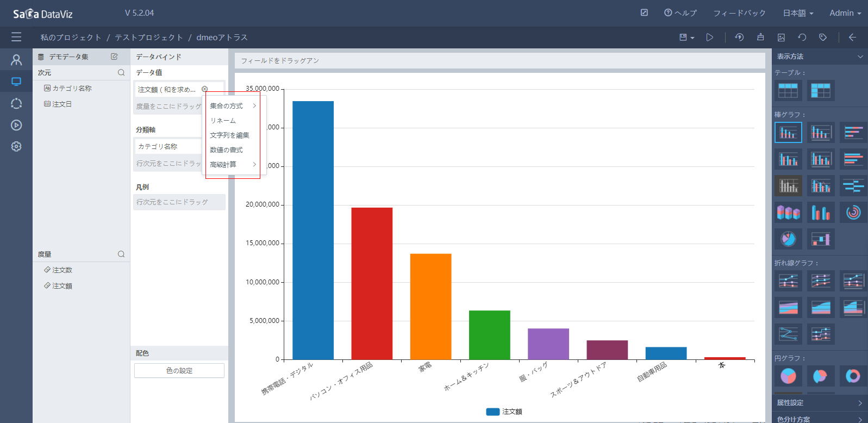Click the donut chart type icon
The image size is (868, 423).
click(x=853, y=376)
